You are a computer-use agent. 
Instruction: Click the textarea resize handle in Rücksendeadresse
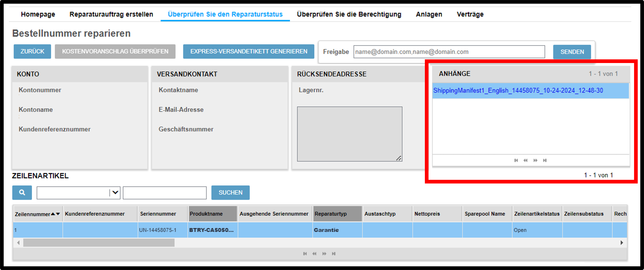click(399, 158)
